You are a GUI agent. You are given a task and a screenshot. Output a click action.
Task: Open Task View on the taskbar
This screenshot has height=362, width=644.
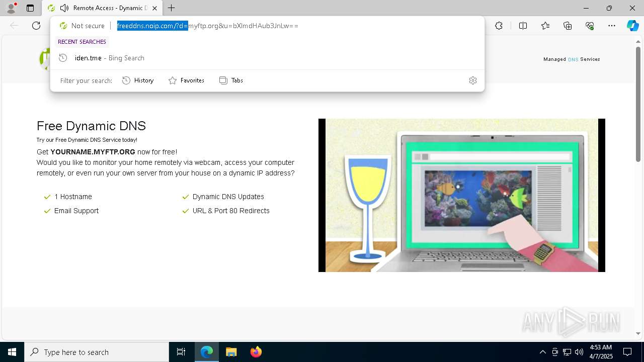pos(181,352)
